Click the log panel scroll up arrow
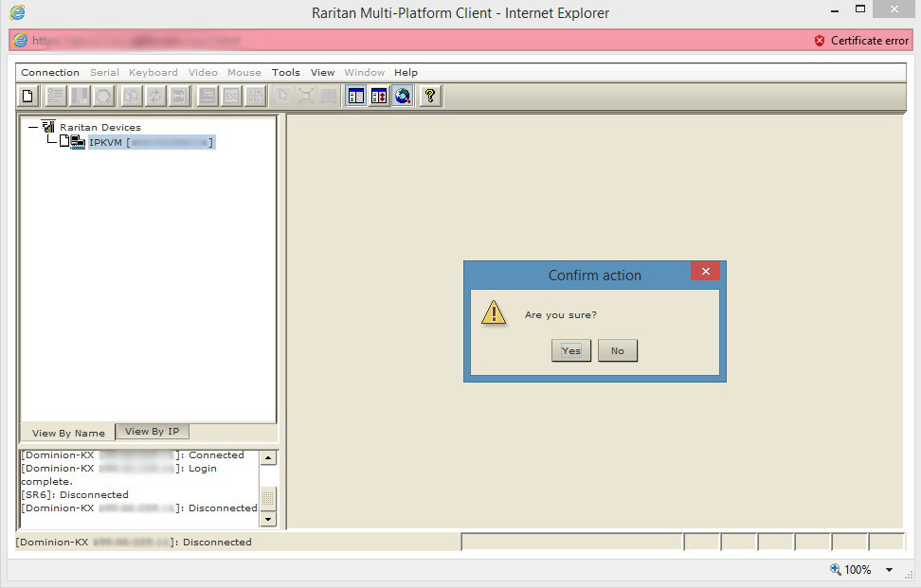The image size is (921, 588). coord(268,457)
